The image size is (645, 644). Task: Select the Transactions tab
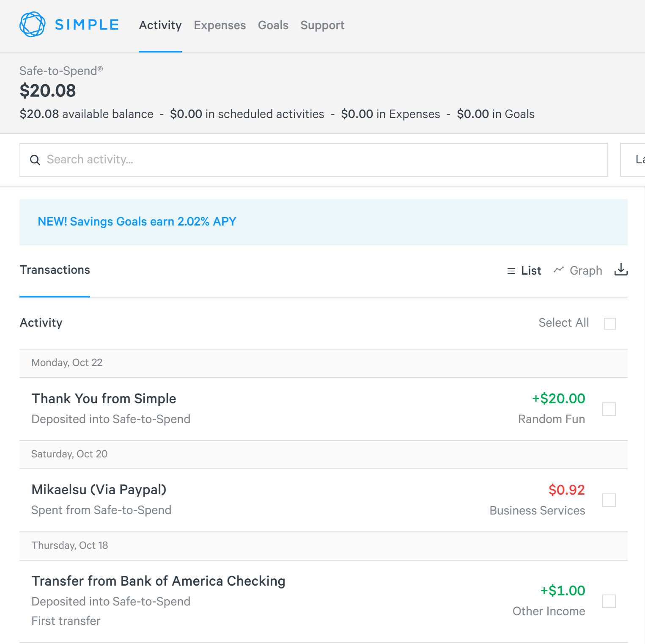click(55, 270)
